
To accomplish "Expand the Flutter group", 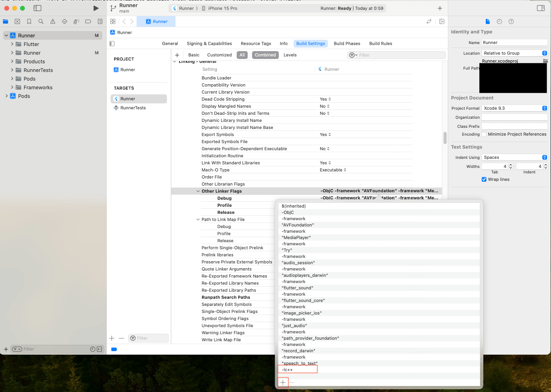I will 12,44.
